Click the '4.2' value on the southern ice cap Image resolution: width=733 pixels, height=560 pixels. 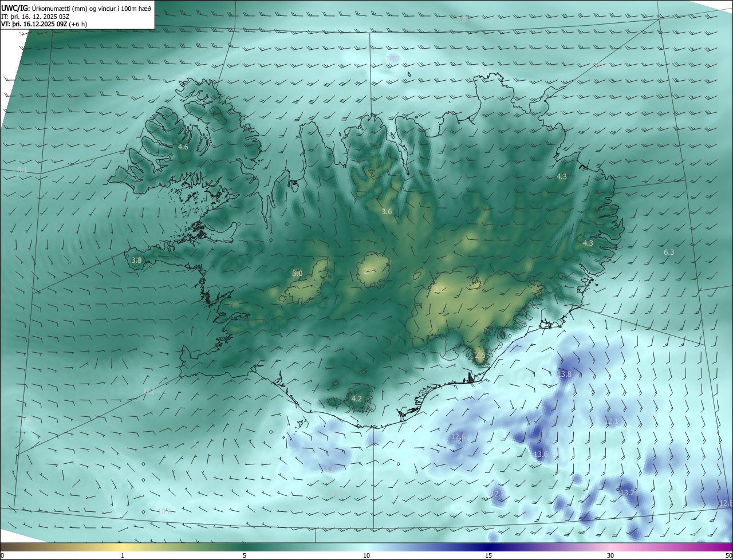click(x=357, y=399)
